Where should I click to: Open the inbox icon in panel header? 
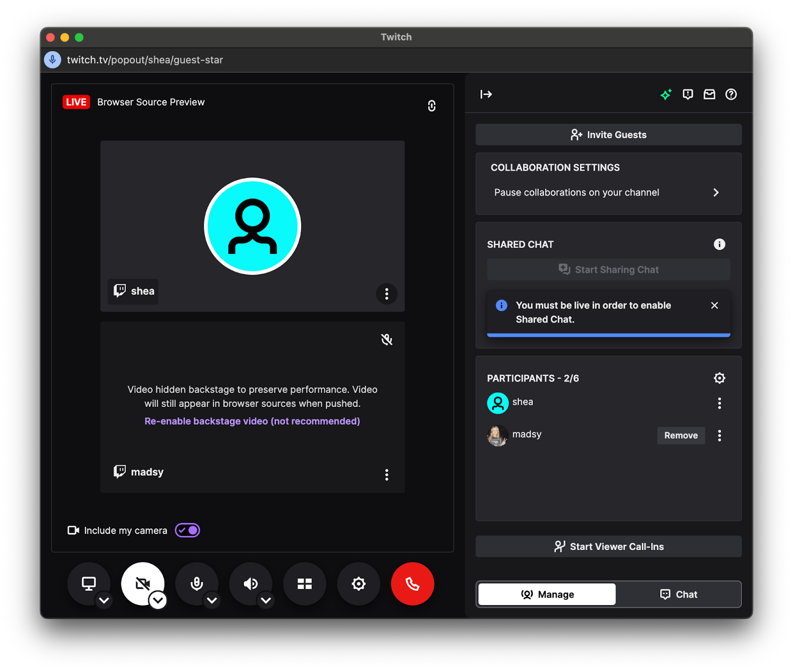tap(709, 94)
